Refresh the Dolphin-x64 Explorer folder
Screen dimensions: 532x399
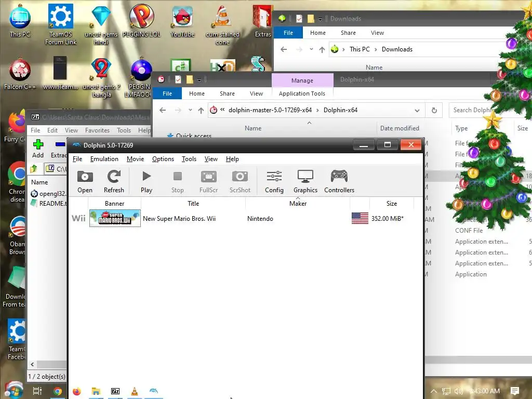click(x=434, y=110)
